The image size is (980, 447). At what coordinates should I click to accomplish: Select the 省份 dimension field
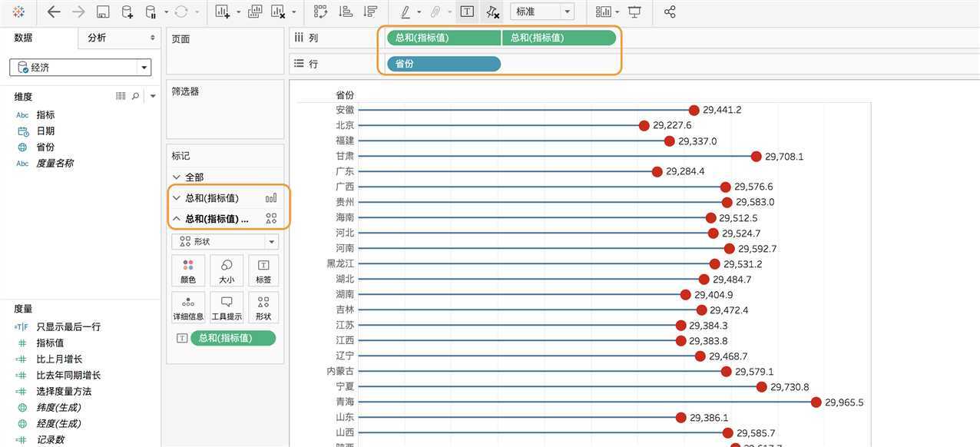(45, 147)
